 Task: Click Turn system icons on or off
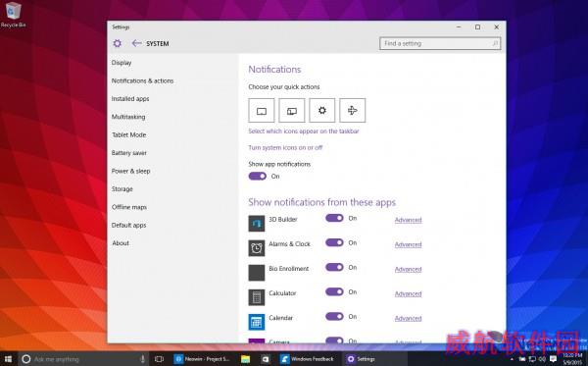(285, 147)
